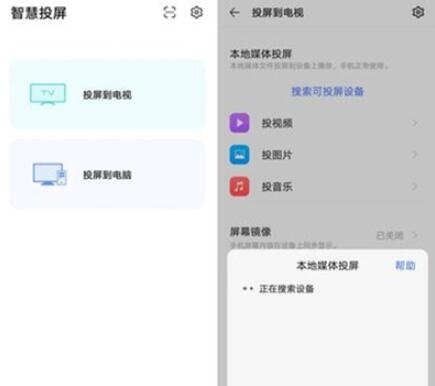Tap the 正在搜索设备 status text
This screenshot has width=435, height=386.
(x=287, y=289)
